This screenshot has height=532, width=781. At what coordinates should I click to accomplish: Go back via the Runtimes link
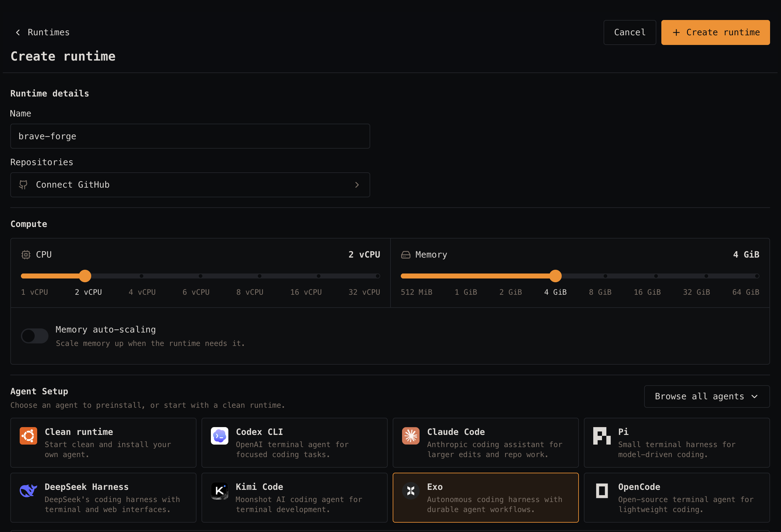pos(48,32)
